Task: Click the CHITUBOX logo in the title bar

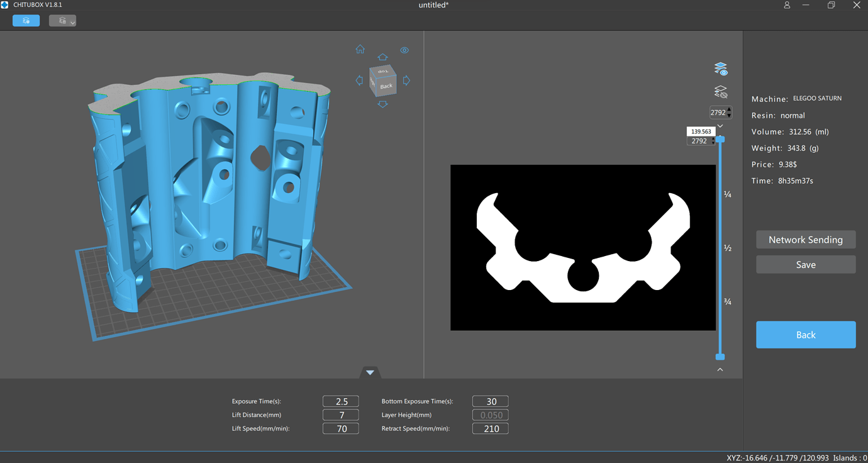Action: click(x=6, y=4)
